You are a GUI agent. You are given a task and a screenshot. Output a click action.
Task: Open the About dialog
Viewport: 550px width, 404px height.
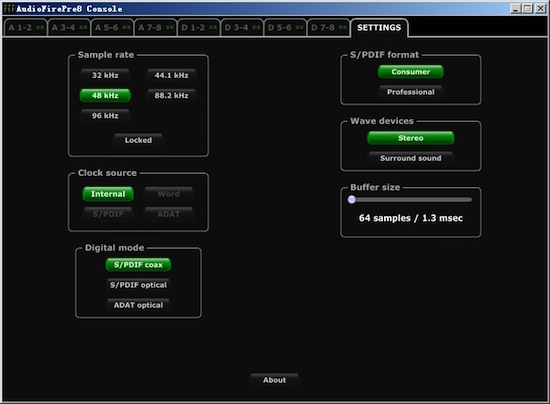(x=274, y=380)
